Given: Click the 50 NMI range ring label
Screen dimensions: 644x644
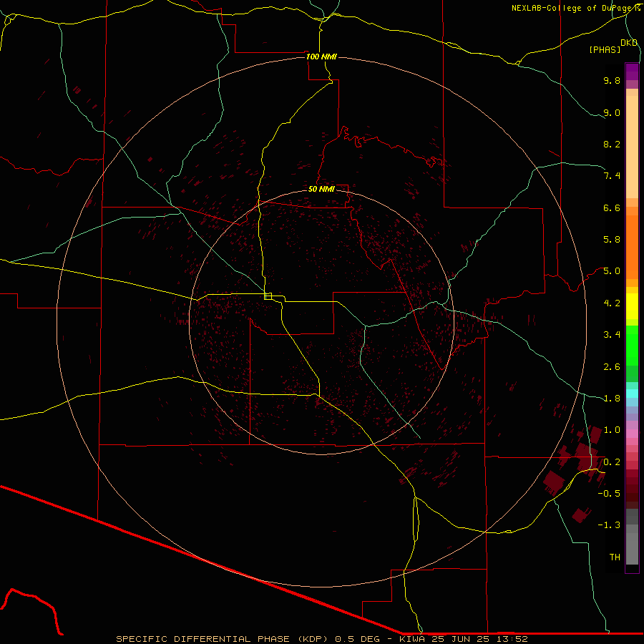Looking at the screenshot, I should click(x=321, y=189).
